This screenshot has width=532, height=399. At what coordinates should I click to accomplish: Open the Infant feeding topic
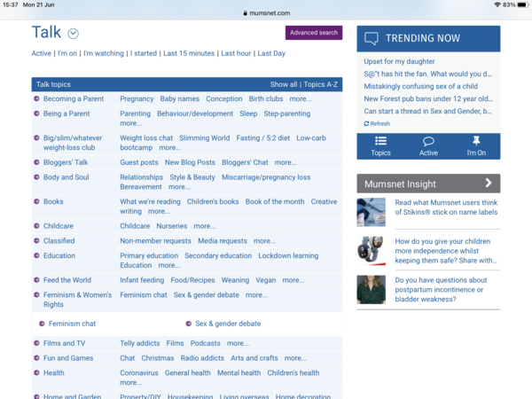142,280
